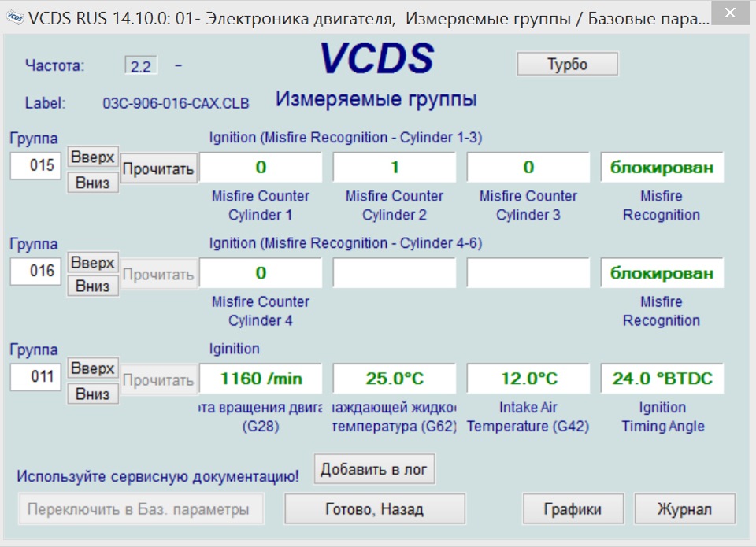Click the Частота value 2.2 field

pyautogui.click(x=141, y=65)
